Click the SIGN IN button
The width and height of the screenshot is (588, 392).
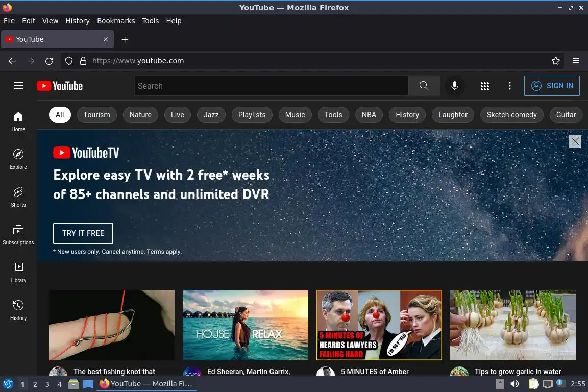[x=552, y=86]
